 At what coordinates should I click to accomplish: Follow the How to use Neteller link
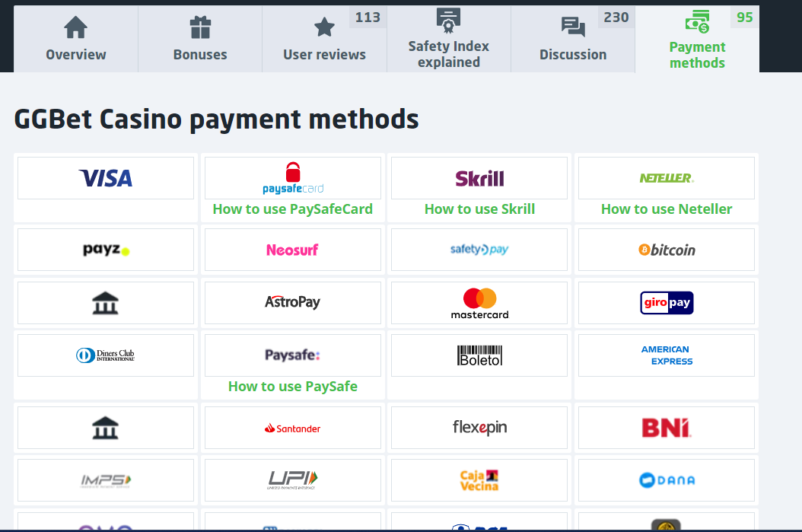click(667, 209)
